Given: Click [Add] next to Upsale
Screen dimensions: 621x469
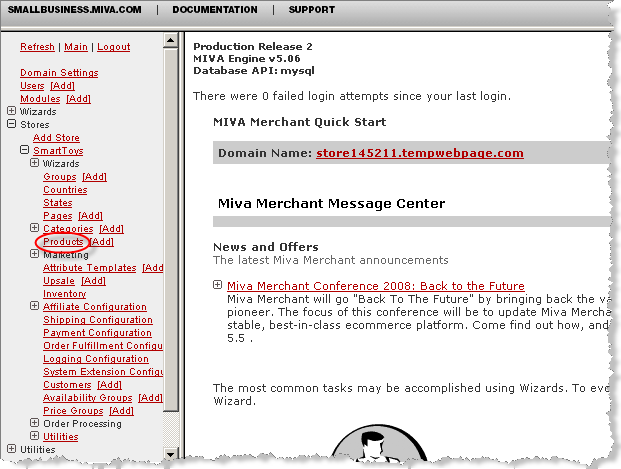Looking at the screenshot, I should [x=93, y=281].
